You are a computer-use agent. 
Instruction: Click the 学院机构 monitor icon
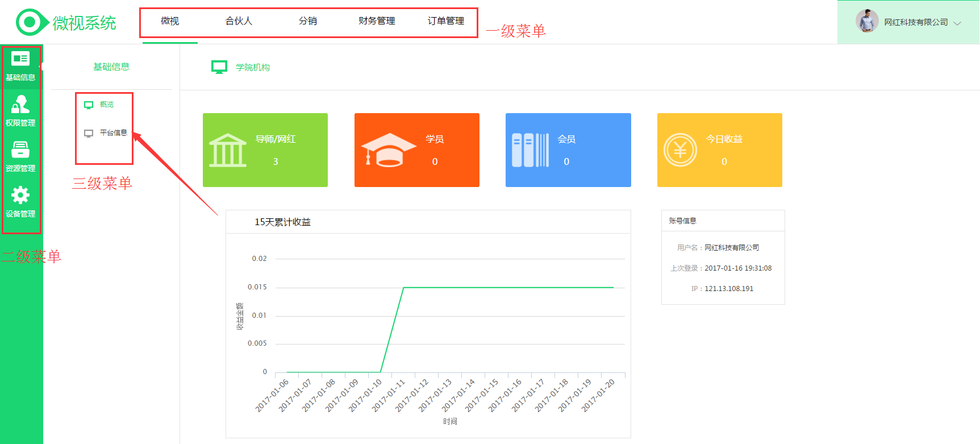(x=219, y=67)
